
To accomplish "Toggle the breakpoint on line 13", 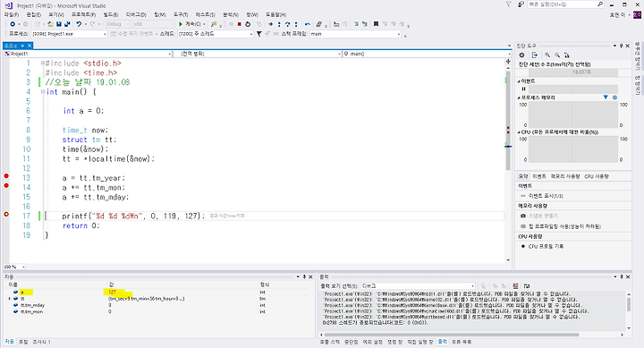I will [6, 176].
